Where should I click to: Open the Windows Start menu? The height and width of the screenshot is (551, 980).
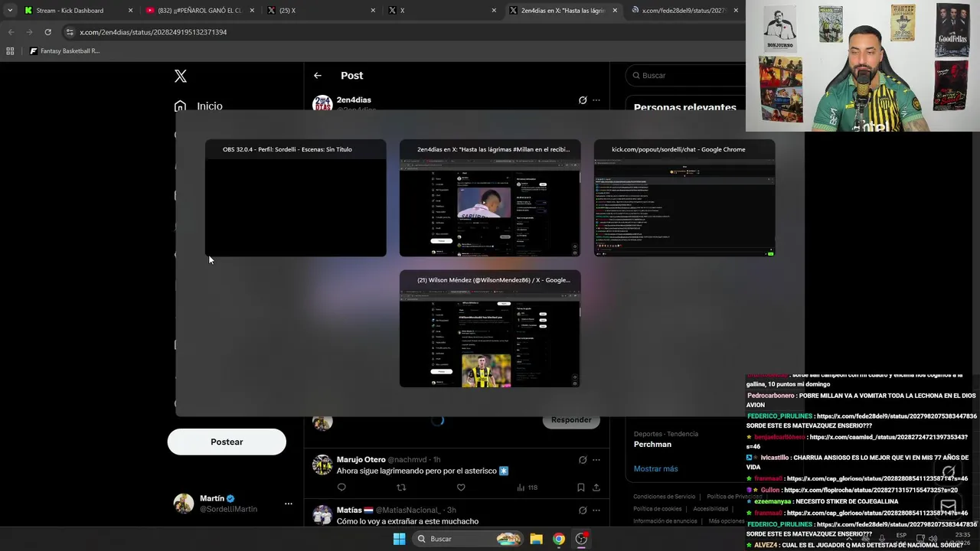tap(399, 539)
